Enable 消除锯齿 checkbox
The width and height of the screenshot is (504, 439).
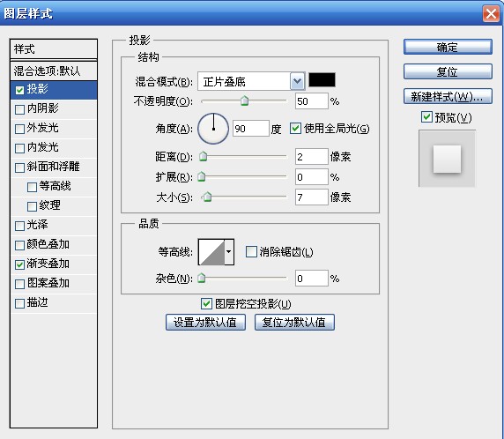251,251
